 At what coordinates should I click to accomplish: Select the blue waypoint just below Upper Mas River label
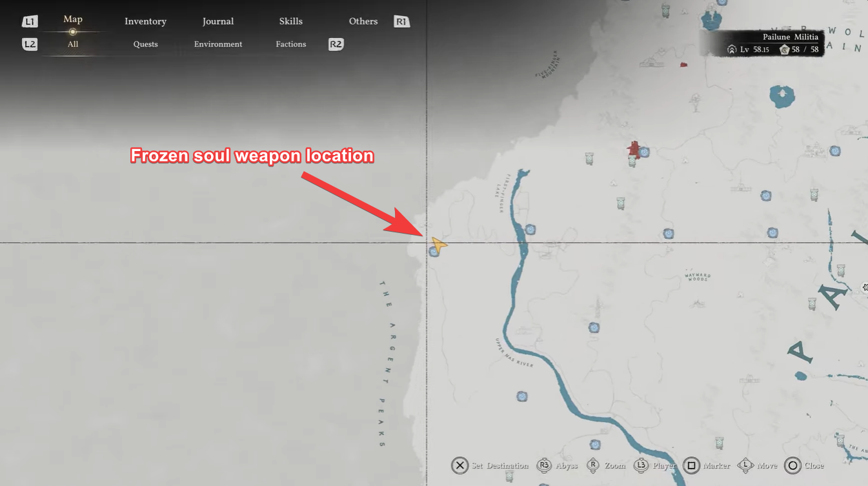coord(521,396)
